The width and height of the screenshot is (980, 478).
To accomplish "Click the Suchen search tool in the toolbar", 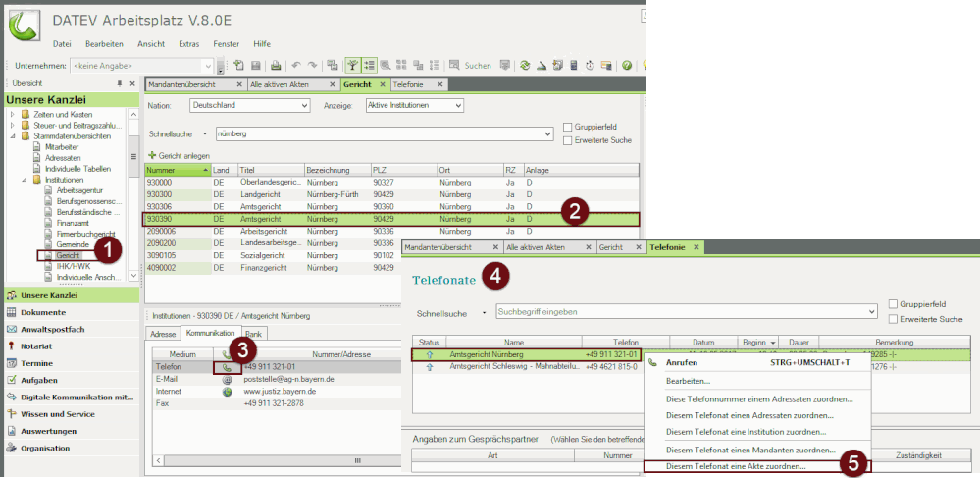I will click(x=470, y=65).
